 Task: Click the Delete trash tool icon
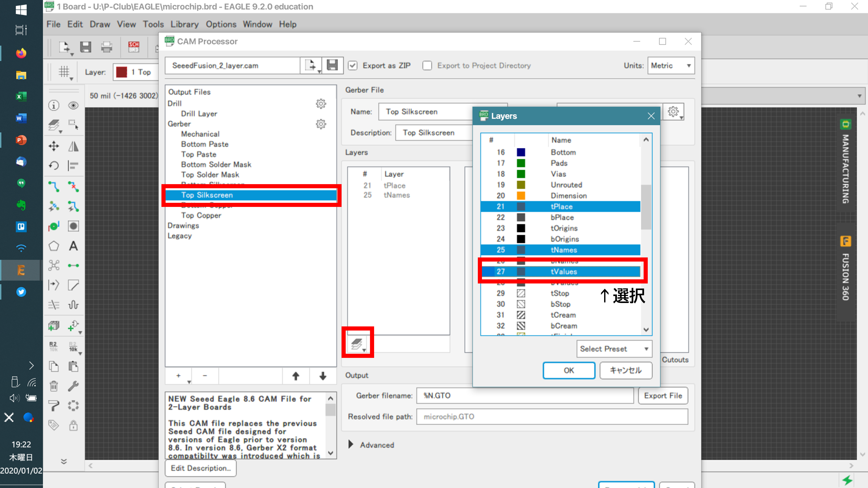(x=54, y=386)
